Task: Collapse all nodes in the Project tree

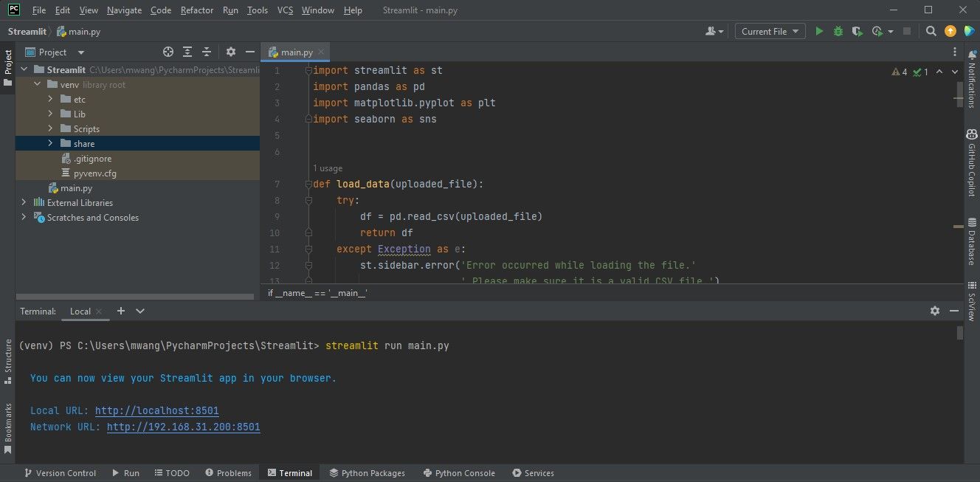Action: (x=206, y=52)
